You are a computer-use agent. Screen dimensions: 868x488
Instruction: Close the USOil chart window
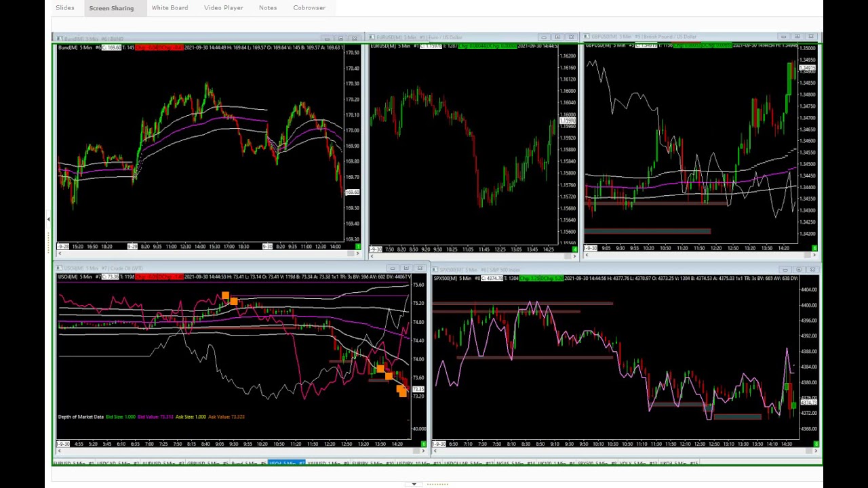pyautogui.click(x=420, y=268)
